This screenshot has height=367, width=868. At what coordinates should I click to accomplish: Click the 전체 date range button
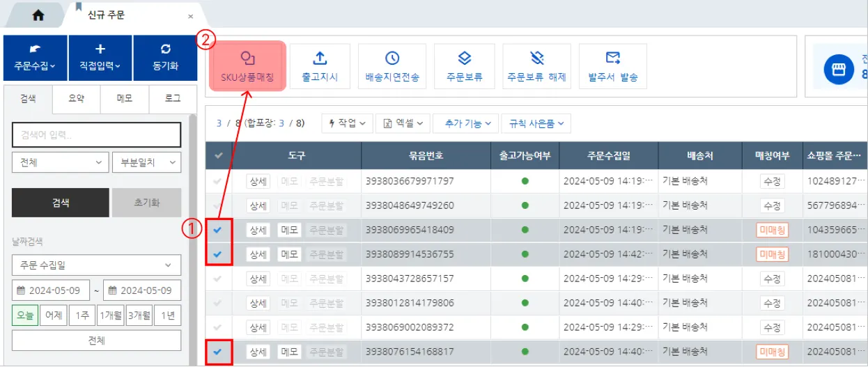coord(96,341)
